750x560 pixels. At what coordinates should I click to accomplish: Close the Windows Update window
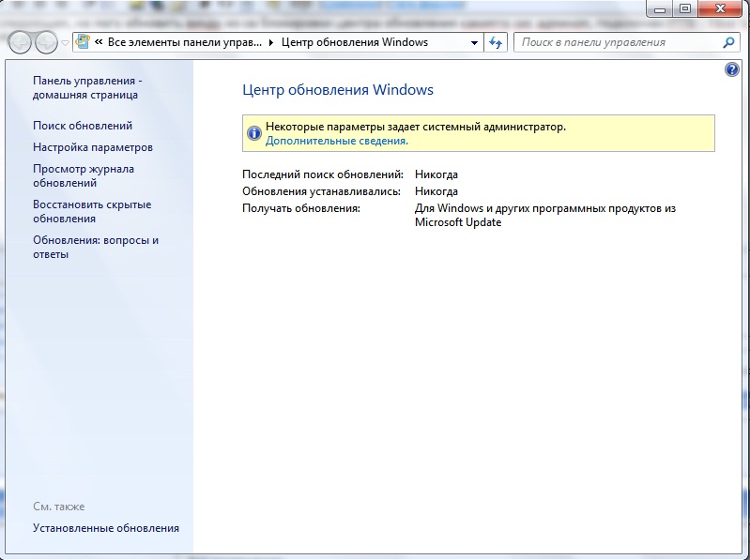720,8
